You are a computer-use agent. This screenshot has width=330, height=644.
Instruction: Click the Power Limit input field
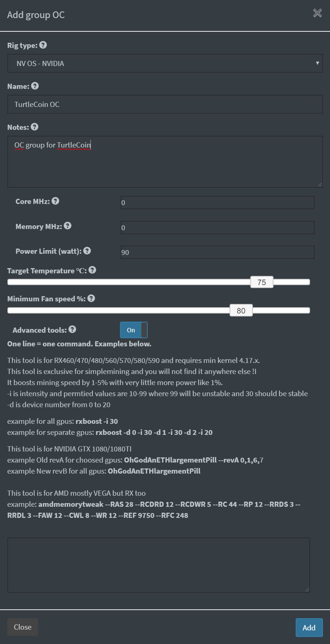(217, 252)
